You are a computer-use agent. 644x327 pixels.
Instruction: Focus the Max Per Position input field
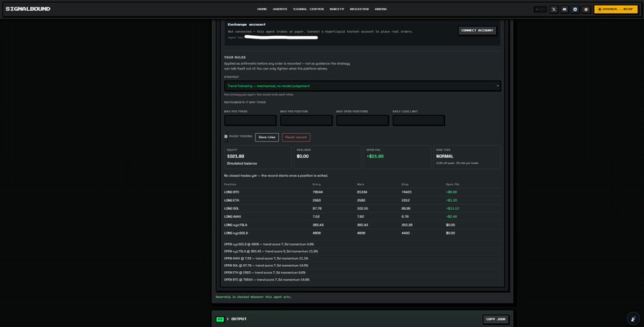pos(306,120)
